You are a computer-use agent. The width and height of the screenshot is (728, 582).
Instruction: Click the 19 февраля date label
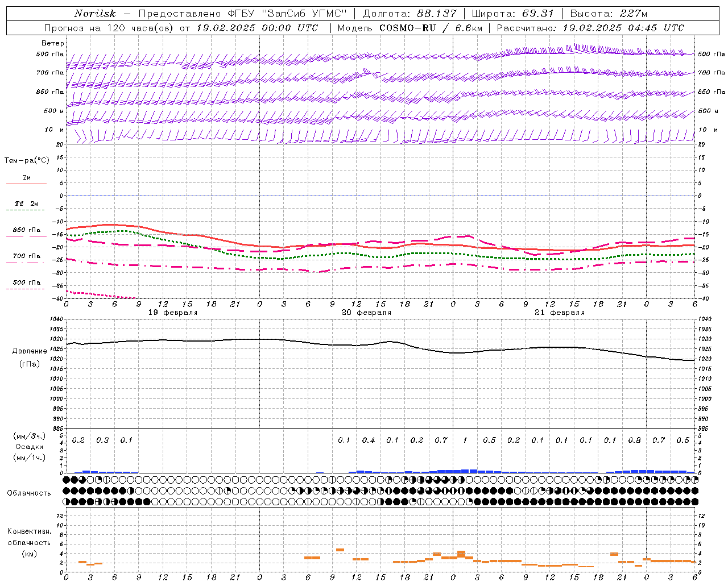pos(173,313)
